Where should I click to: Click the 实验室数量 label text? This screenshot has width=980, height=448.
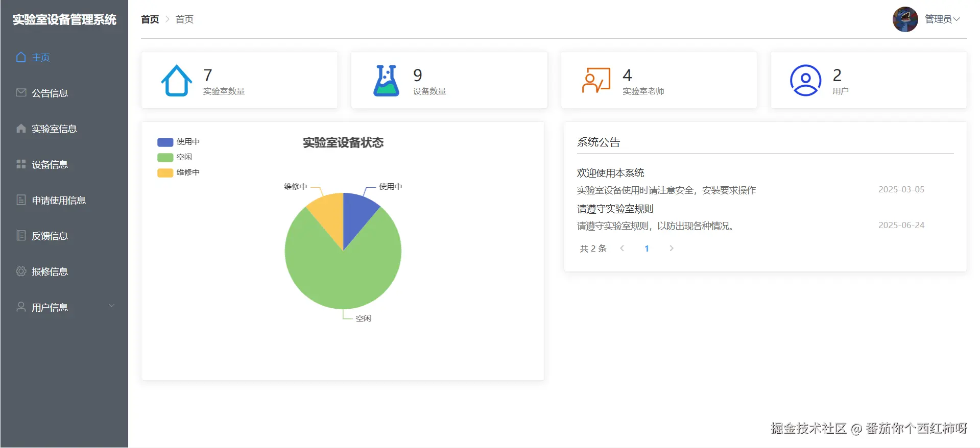[224, 91]
